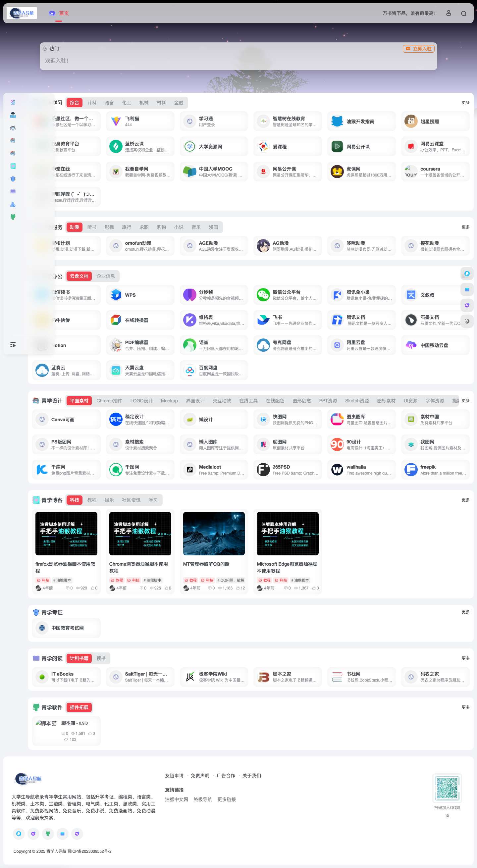Open the 关于我们 footer link
The width and height of the screenshot is (477, 868).
(x=252, y=776)
